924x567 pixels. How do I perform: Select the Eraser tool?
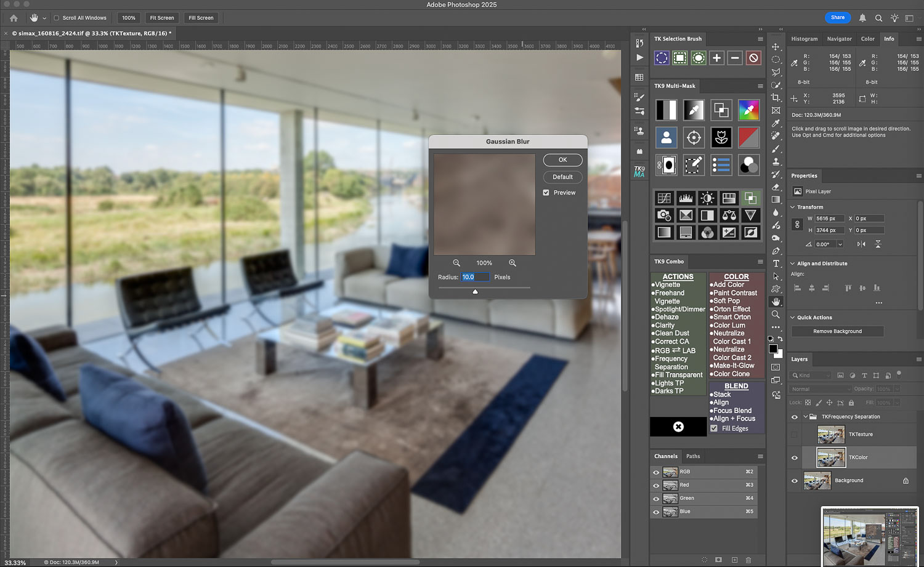776,187
